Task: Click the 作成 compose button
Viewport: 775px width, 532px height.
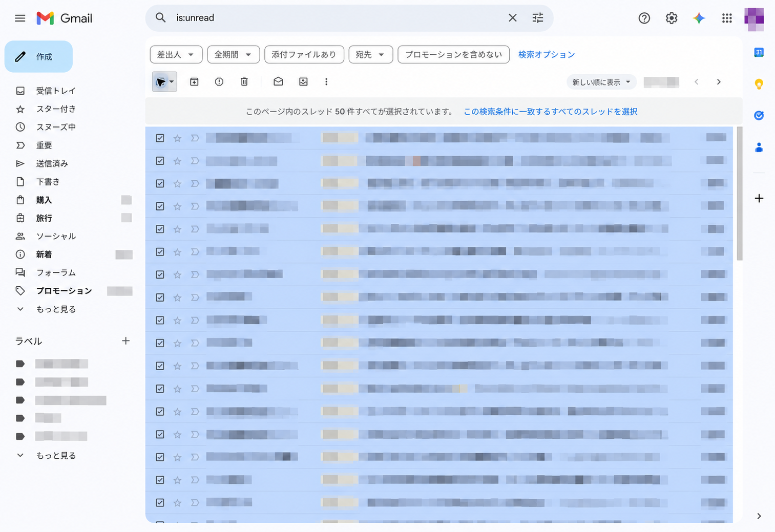Action: coord(38,56)
